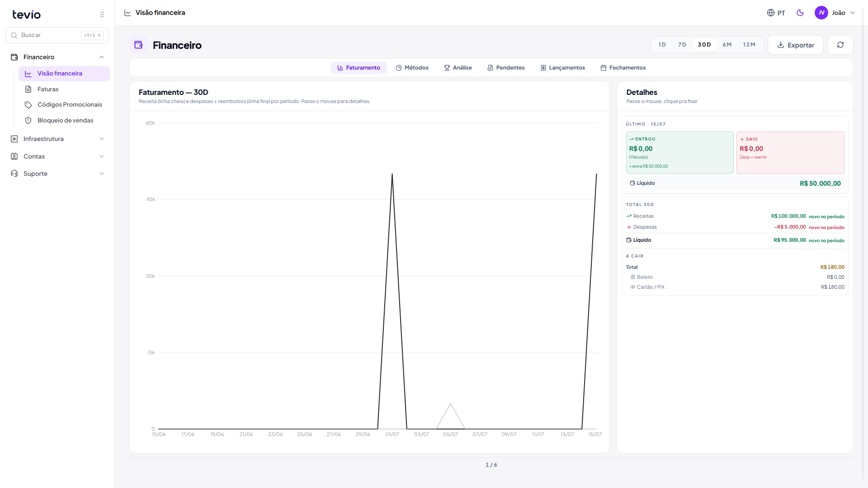Screen dimensions: 868x488
Task: Switch to the Métodos tab
Action: pyautogui.click(x=412, y=68)
